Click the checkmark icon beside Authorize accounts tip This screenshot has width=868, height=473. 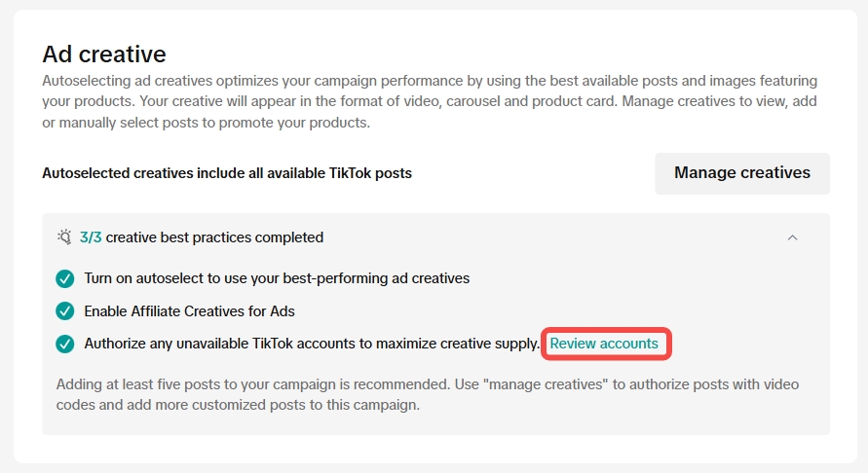point(65,344)
